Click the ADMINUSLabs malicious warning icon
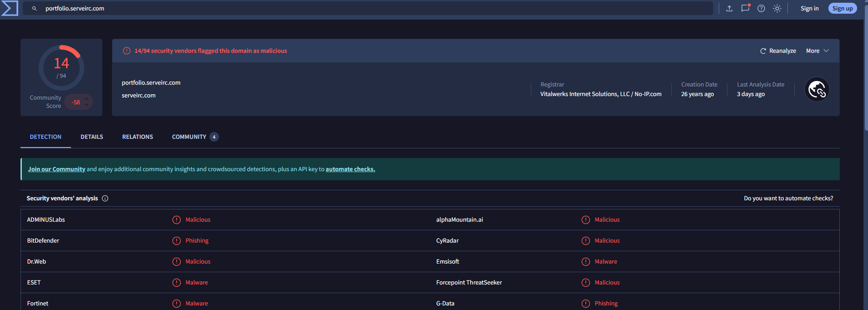 pos(177,219)
